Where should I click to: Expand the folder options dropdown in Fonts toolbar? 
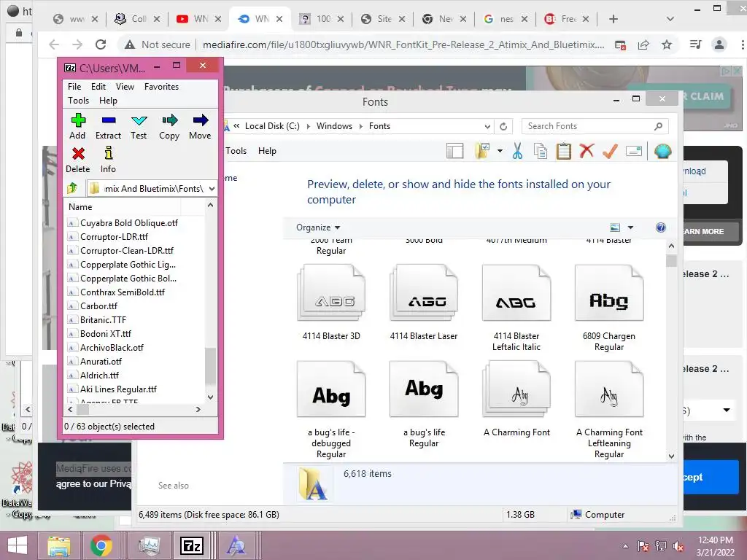pyautogui.click(x=500, y=151)
